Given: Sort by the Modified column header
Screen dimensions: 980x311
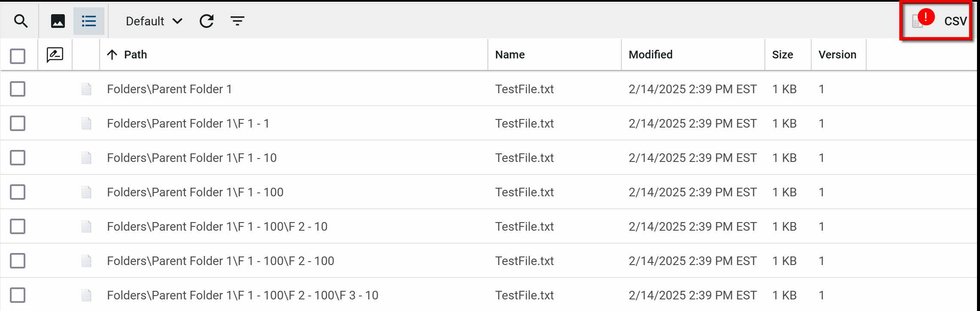Looking at the screenshot, I should coord(651,55).
